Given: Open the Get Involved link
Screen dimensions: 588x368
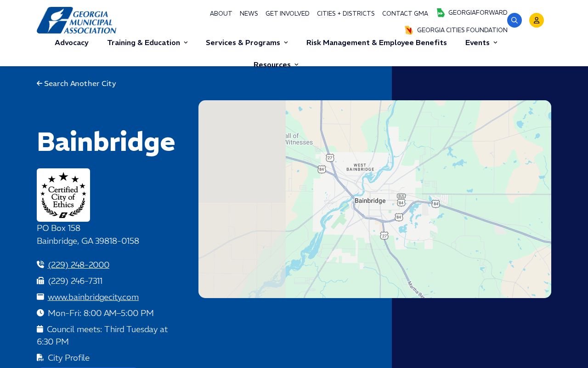Looking at the screenshot, I should click(x=288, y=14).
